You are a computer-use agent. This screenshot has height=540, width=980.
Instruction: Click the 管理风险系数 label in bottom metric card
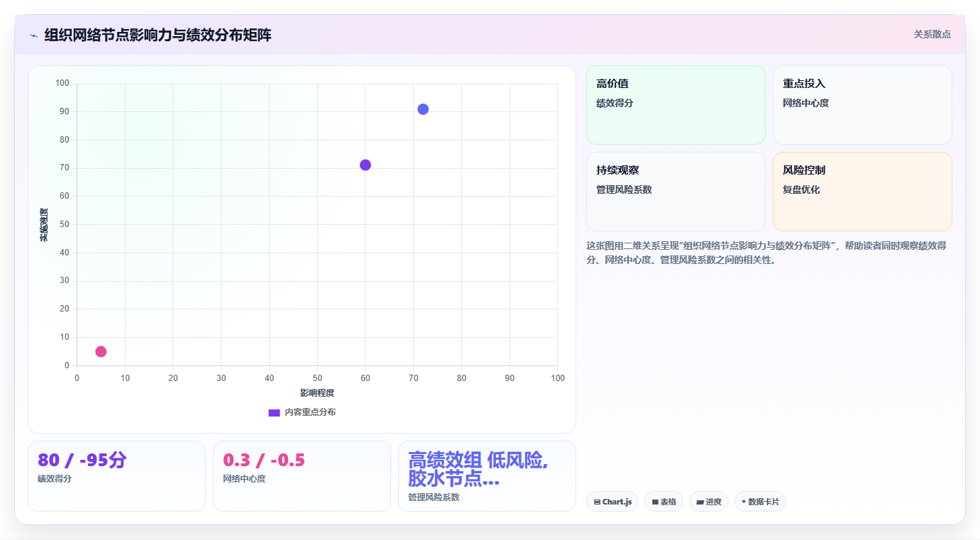click(434, 497)
